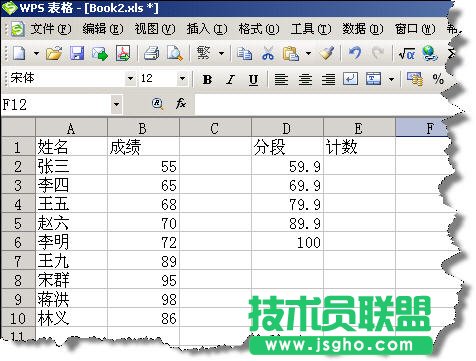Select column A header
The height and width of the screenshot is (361, 476).
71,128
